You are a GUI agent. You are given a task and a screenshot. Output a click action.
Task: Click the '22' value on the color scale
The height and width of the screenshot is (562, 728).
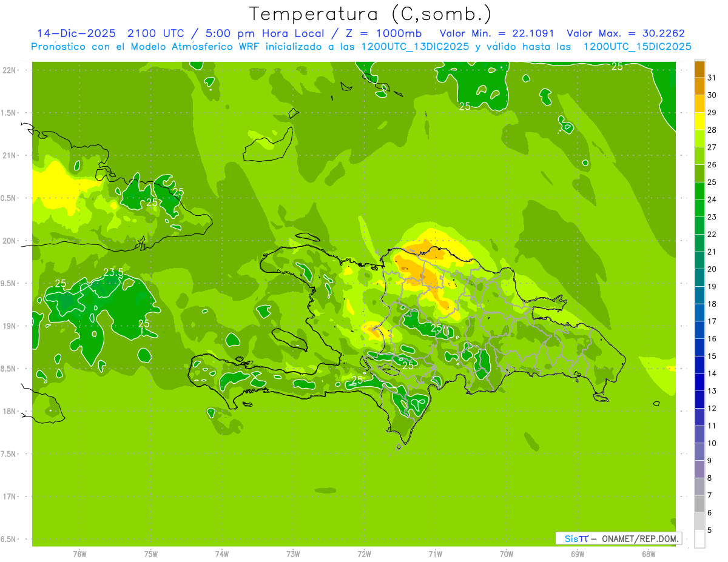712,234
